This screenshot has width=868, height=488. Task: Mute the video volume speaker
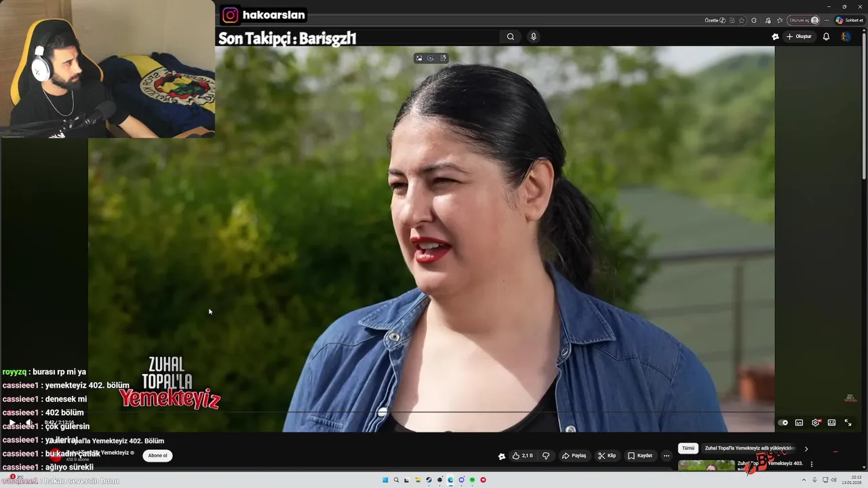point(28,423)
